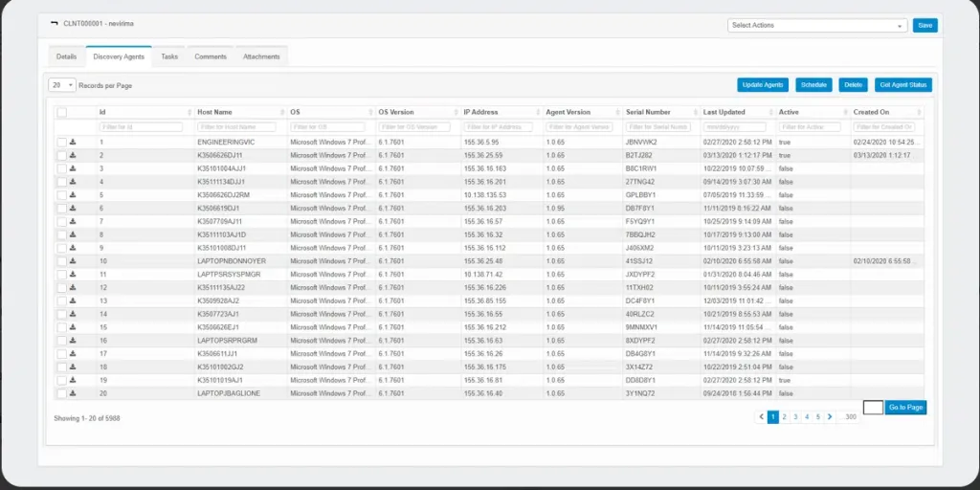Click the Filter for Serial Number field
This screenshot has height=490, width=980.
point(658,127)
